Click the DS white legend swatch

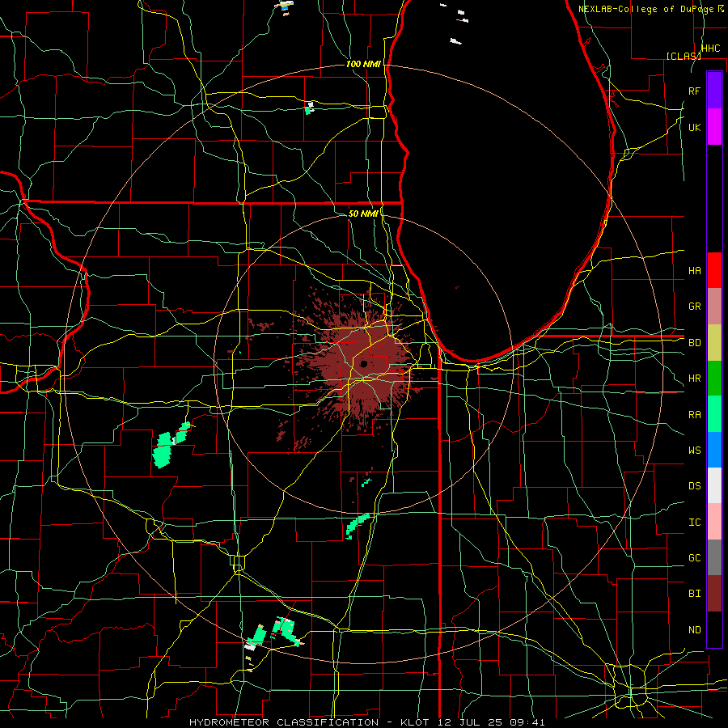click(714, 485)
